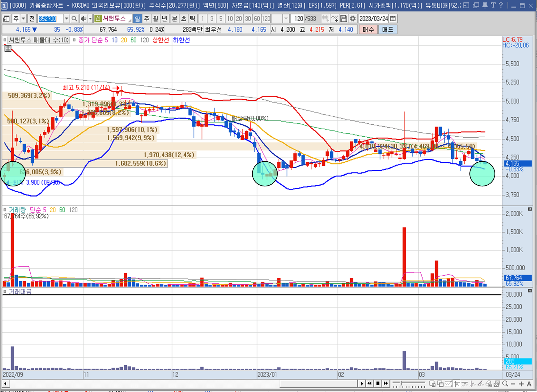Select the 분 minute period toggle
This screenshot has height=392, width=537.
pyautogui.click(x=175, y=19)
